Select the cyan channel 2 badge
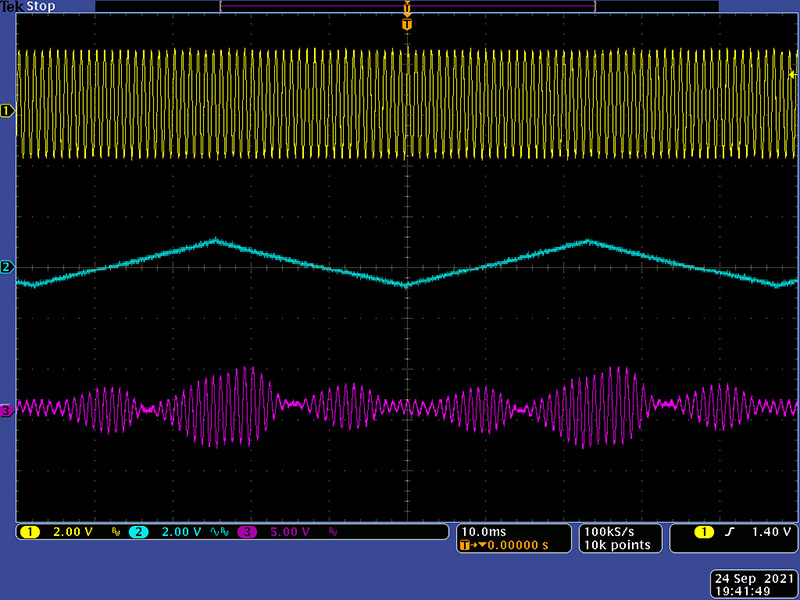Viewport: 800px width, 600px height. point(138,532)
